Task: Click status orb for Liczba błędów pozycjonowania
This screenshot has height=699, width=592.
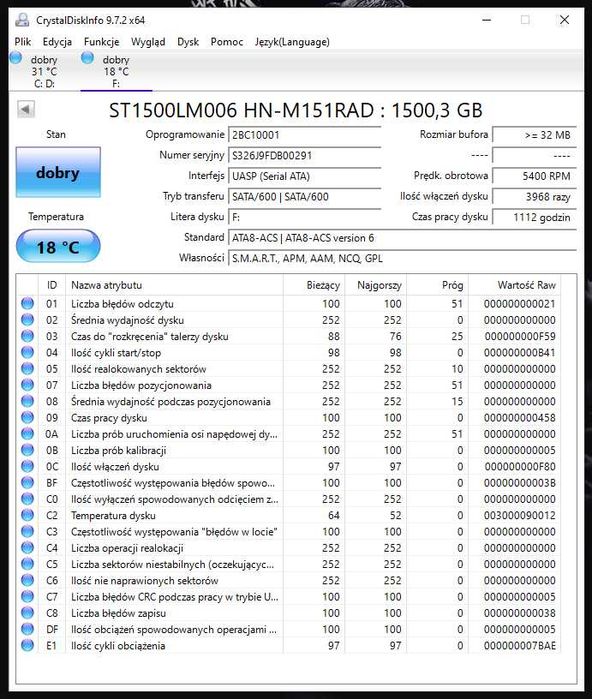Action: click(x=28, y=385)
